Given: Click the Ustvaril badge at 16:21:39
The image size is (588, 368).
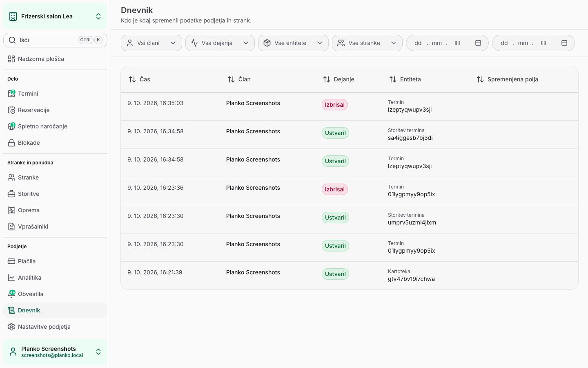Looking at the screenshot, I should coord(335,274).
